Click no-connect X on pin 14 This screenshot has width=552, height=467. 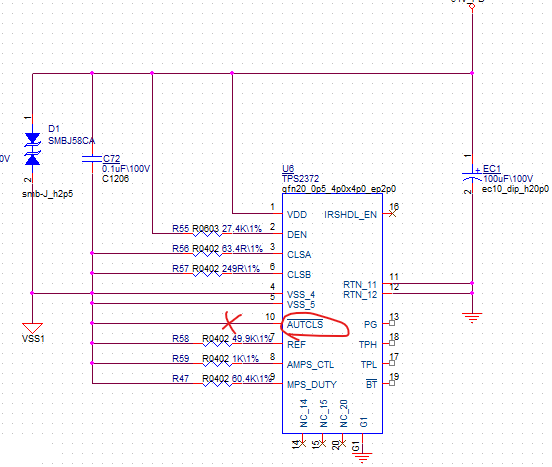pos(302,443)
